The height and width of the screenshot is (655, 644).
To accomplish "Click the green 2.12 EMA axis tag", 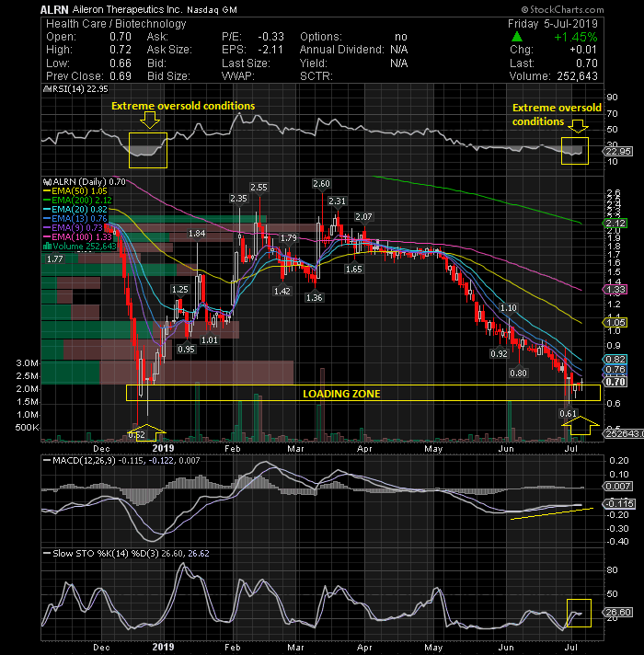I will coord(616,223).
